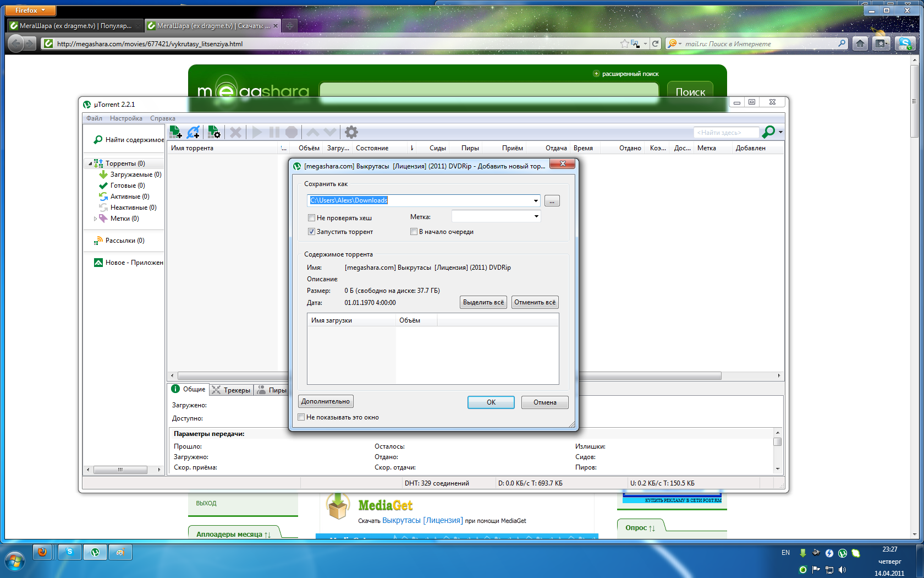This screenshot has width=924, height=578.
Task: Collapse the 'Торренты' tree node arrow
Action: coord(90,163)
